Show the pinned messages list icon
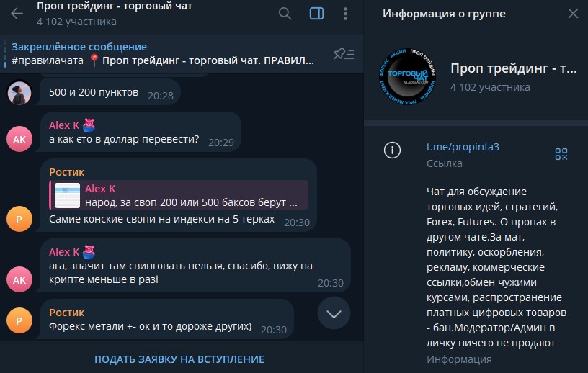Image resolution: width=588 pixels, height=373 pixels. pyautogui.click(x=344, y=54)
